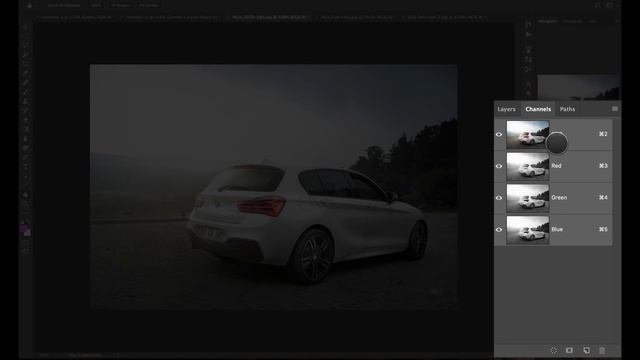This screenshot has height=360, width=640.
Task: Click Save selection as channel icon
Action: coord(569,350)
